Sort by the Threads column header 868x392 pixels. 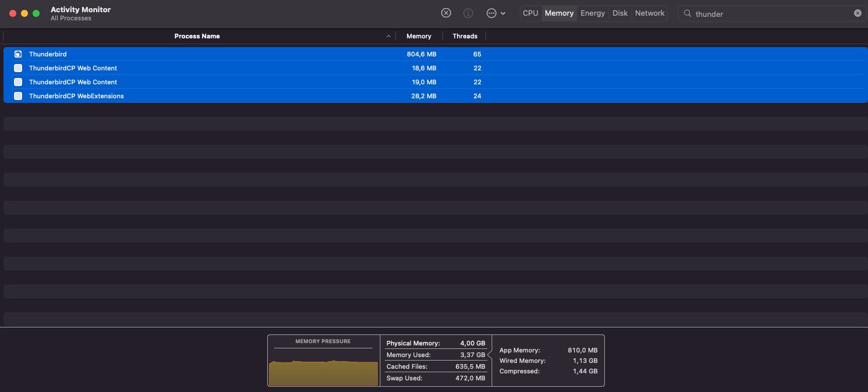(x=465, y=36)
